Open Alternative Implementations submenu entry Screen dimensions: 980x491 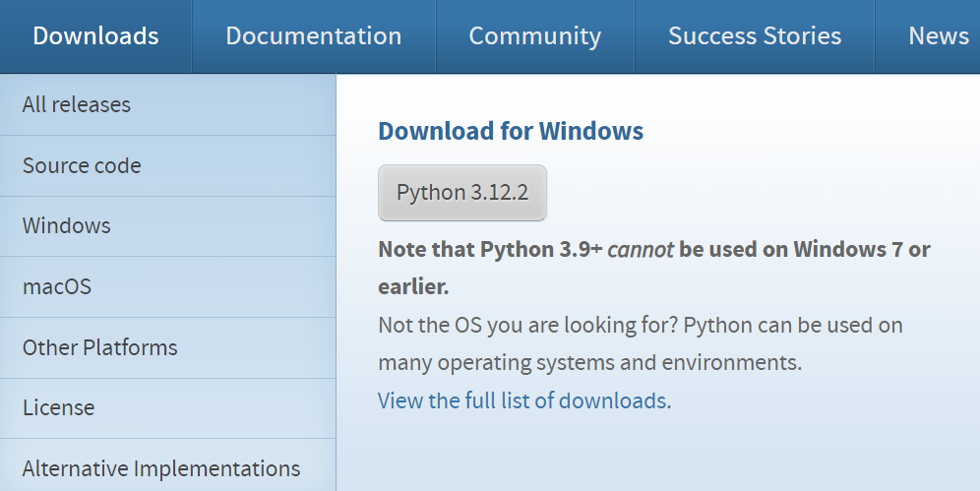pos(167,465)
